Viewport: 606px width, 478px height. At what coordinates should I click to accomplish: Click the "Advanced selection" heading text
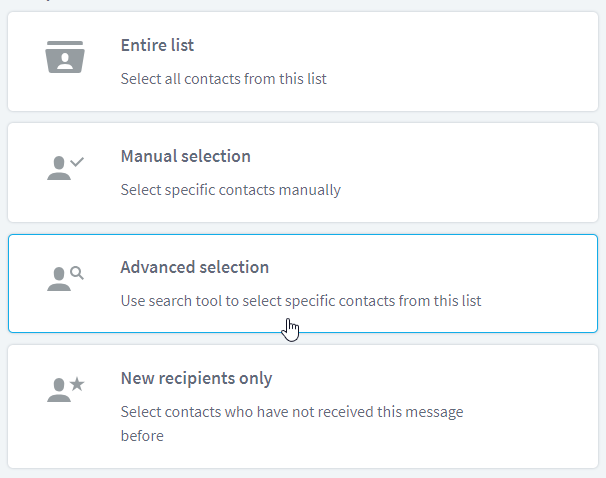194,267
